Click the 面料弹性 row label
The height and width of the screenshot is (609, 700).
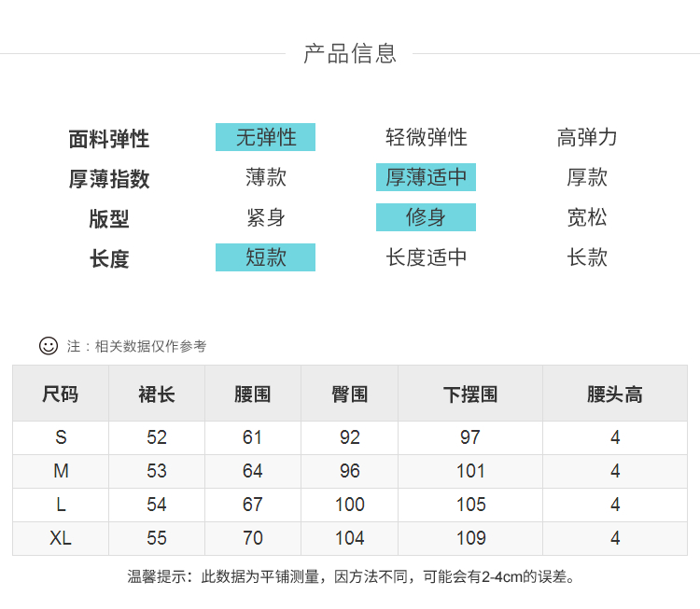(109, 139)
